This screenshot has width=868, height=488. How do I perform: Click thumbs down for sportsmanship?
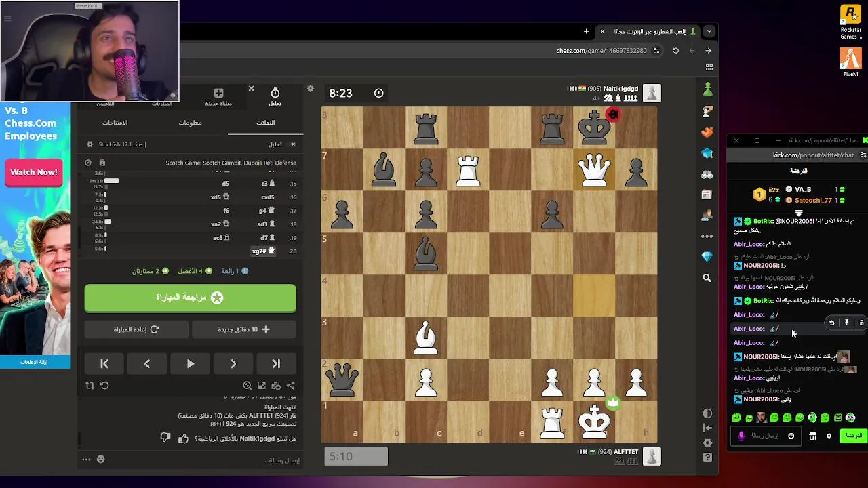165,439
